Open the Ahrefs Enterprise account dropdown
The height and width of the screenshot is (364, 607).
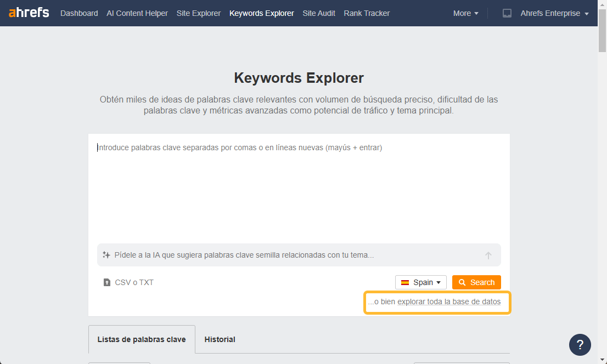pyautogui.click(x=554, y=13)
